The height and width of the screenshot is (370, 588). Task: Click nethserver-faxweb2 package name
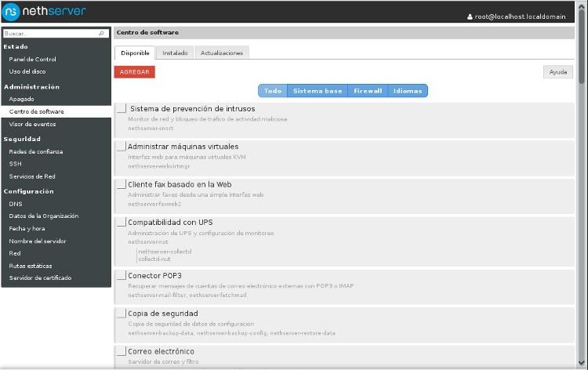click(x=154, y=204)
